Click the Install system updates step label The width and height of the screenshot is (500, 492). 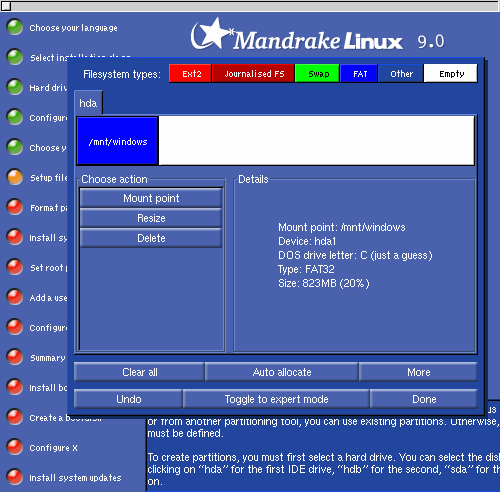coord(75,478)
